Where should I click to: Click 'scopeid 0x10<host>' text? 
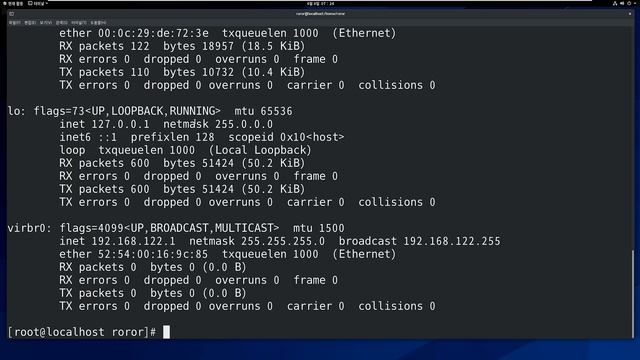pyautogui.click(x=286, y=137)
